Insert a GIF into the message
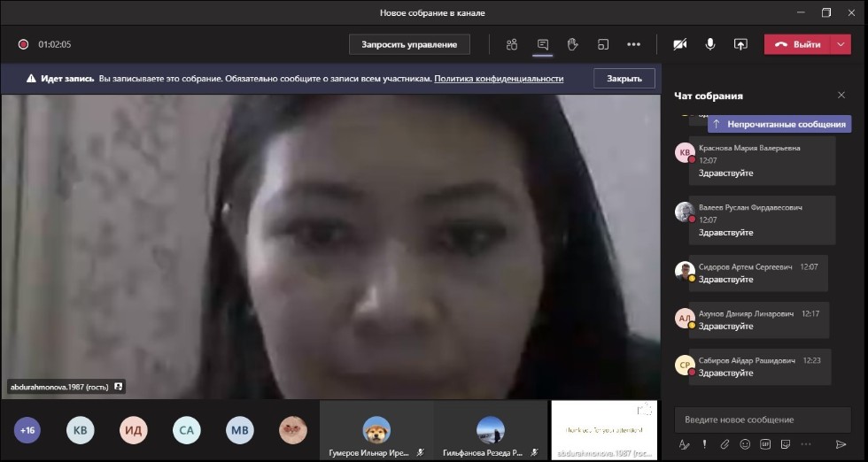The width and height of the screenshot is (868, 462). point(764,444)
